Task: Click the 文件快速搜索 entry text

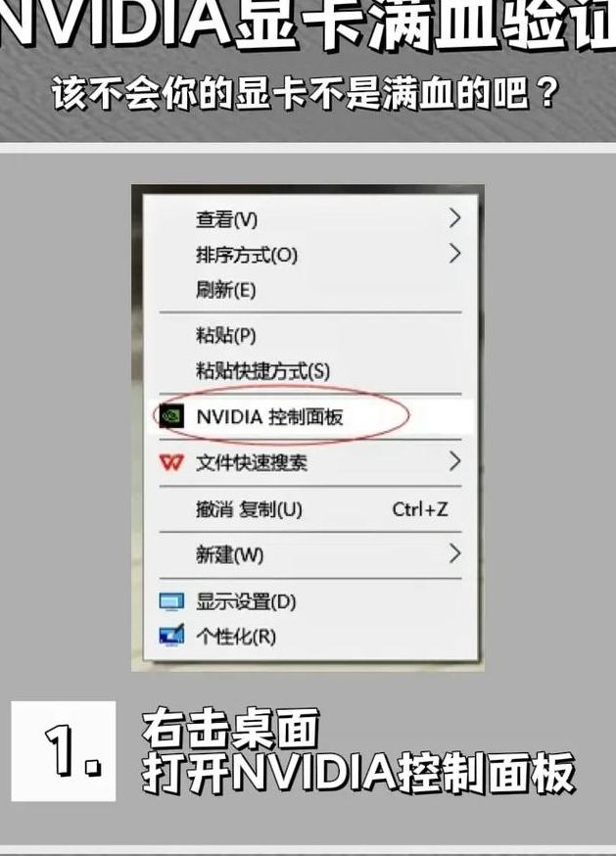Action: click(252, 463)
